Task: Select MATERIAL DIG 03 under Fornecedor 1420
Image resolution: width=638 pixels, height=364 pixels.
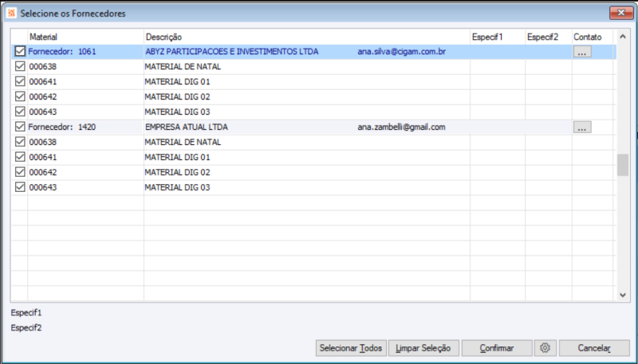Action: click(x=177, y=187)
